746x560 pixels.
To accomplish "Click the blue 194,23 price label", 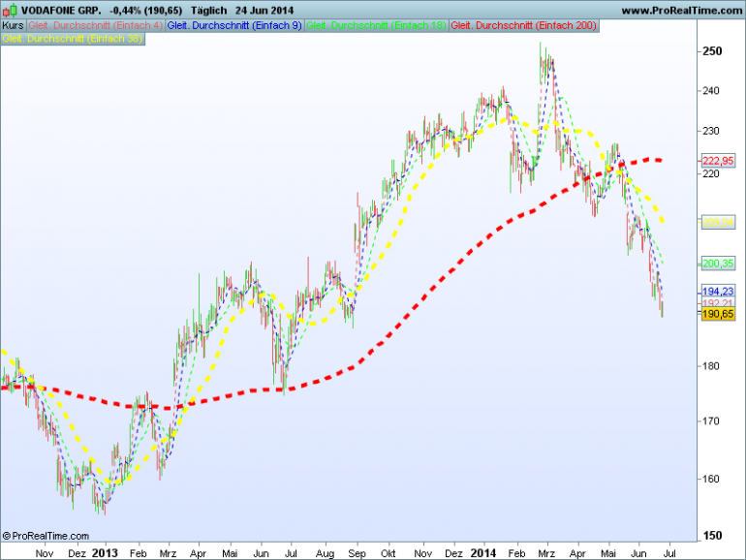I will click(x=718, y=292).
